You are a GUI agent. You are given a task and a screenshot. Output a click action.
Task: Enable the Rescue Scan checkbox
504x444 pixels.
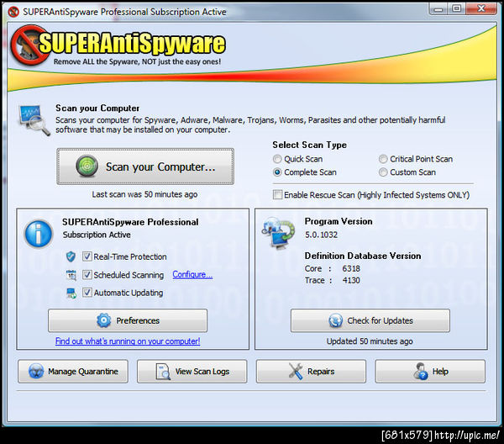(x=278, y=194)
